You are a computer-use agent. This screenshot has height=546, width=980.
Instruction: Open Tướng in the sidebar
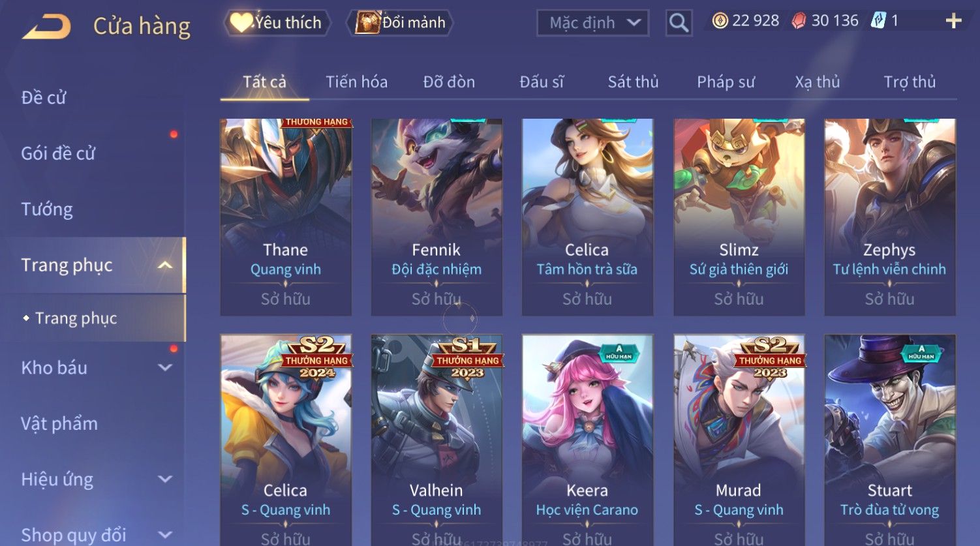tap(47, 209)
